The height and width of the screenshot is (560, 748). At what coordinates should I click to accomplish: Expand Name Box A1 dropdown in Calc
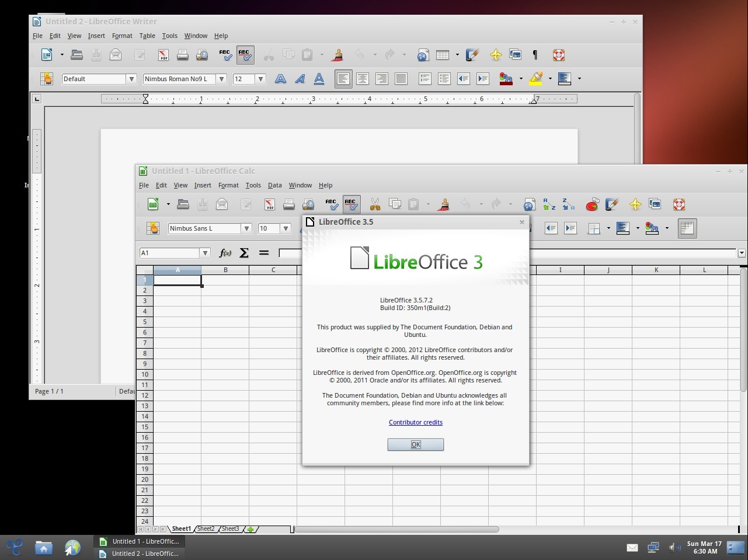pos(205,253)
